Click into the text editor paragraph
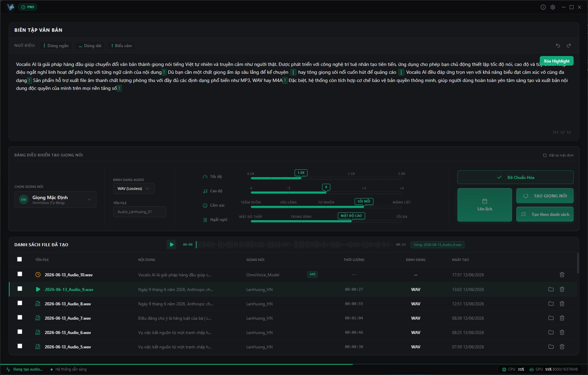Image resolution: width=588 pixels, height=375 pixels. (292, 76)
